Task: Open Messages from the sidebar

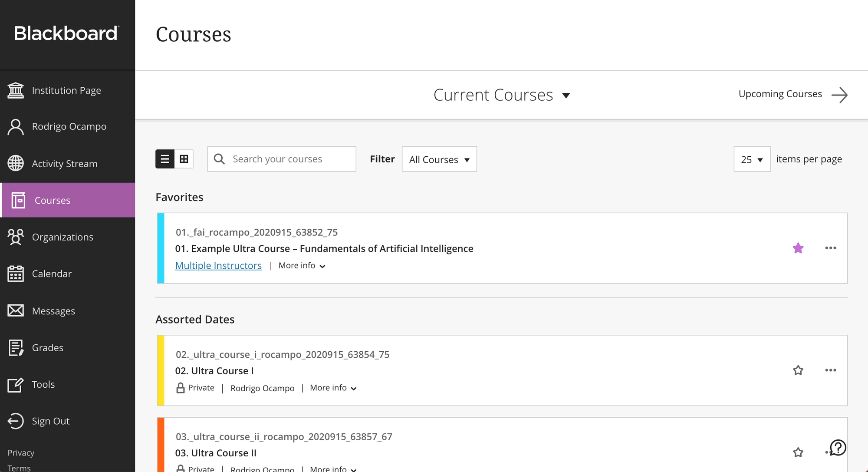Action: 53,310
